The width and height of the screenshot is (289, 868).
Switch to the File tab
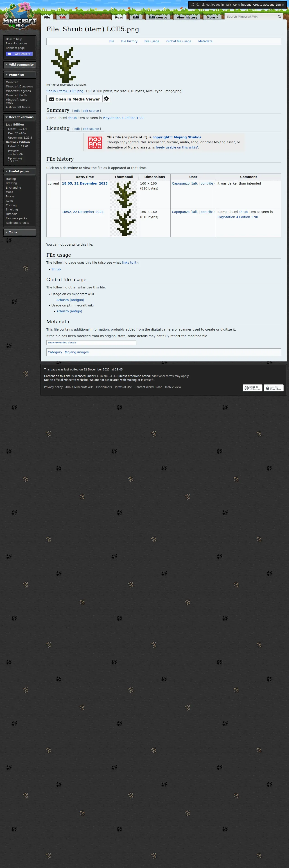47,18
